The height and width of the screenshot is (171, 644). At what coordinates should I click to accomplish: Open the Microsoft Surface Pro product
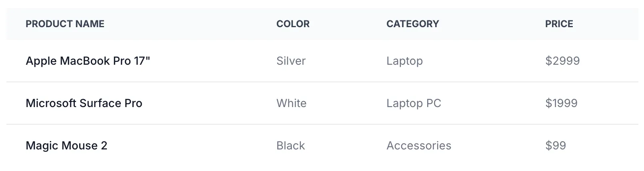(84, 103)
